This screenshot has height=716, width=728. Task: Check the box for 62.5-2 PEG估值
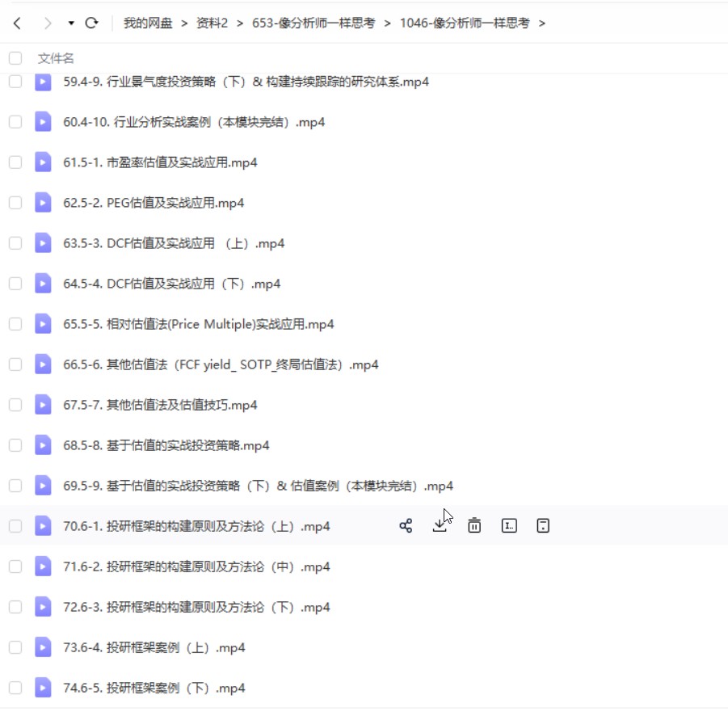15,203
